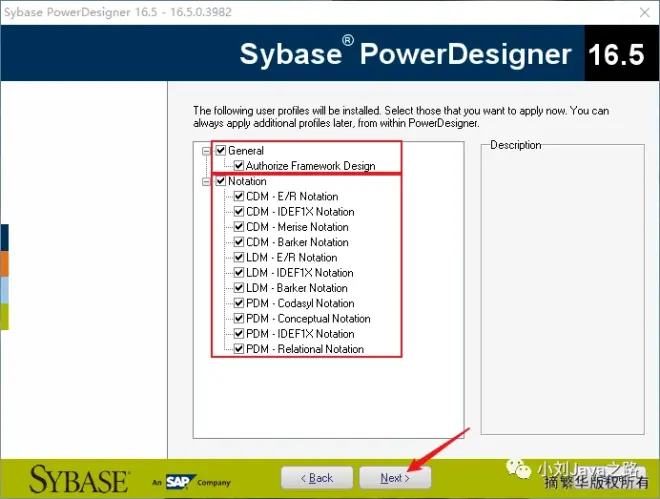Select PDM - Conceptual Notation label
The width and height of the screenshot is (660, 499).
[x=308, y=319]
